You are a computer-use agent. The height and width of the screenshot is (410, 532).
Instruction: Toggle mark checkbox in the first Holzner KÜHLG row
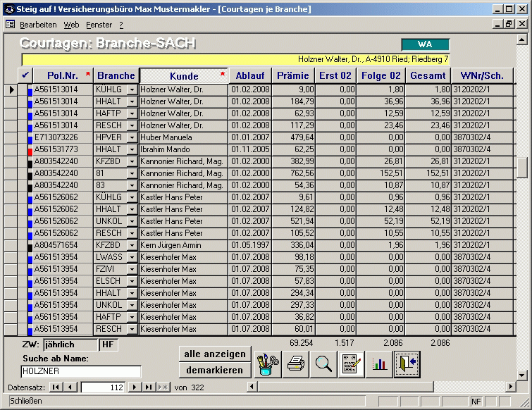click(x=23, y=89)
